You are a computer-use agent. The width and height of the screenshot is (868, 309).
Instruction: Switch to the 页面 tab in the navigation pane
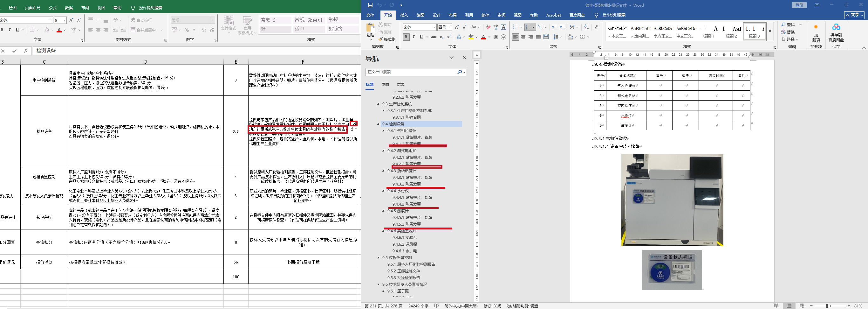pyautogui.click(x=385, y=85)
